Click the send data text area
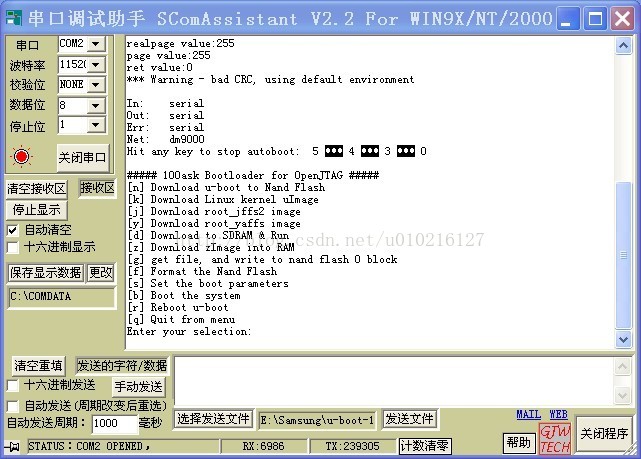 point(393,381)
